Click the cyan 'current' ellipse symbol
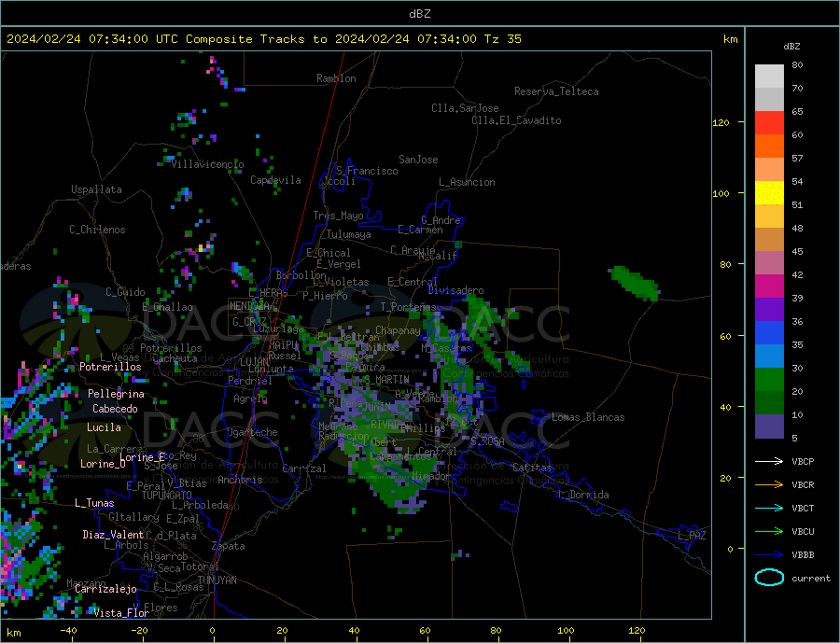The height and width of the screenshot is (643, 840). point(769,578)
